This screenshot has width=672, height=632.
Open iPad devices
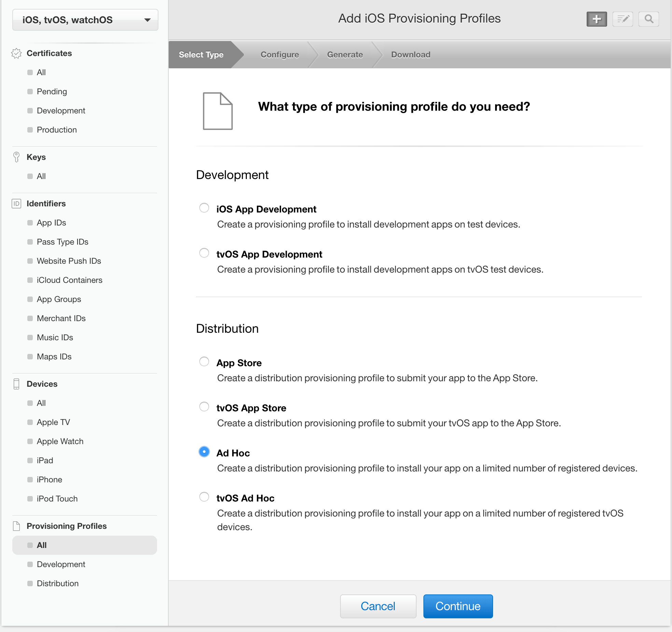pos(45,461)
